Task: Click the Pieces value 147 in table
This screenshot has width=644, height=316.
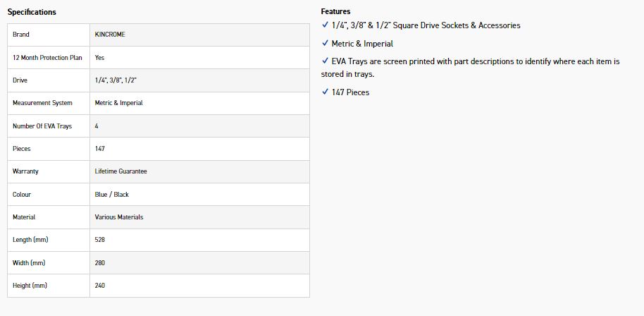Action: (x=100, y=149)
